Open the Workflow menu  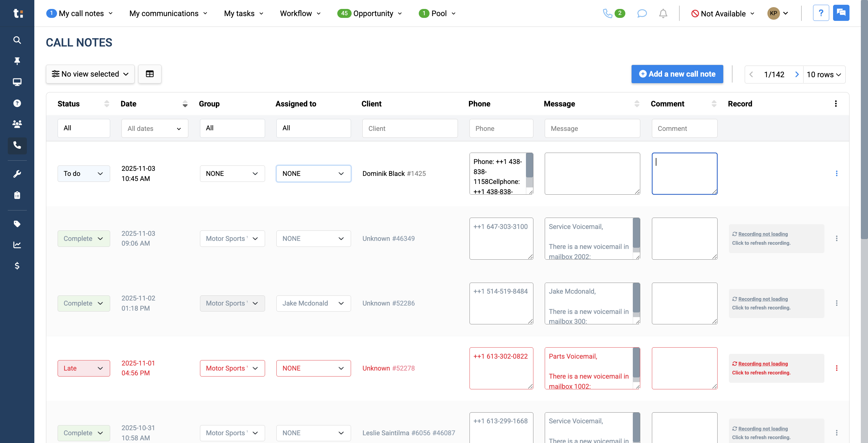click(x=300, y=13)
